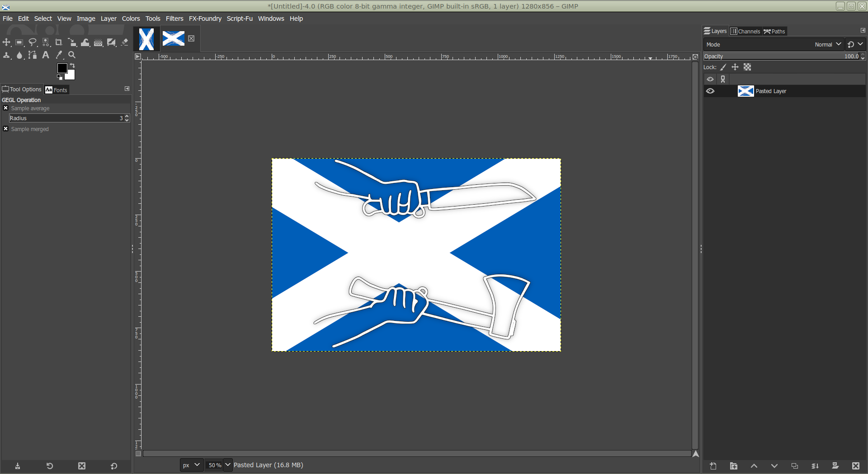Switch to the Fonts tab
Screen dimensions: 868x474
[x=57, y=90]
